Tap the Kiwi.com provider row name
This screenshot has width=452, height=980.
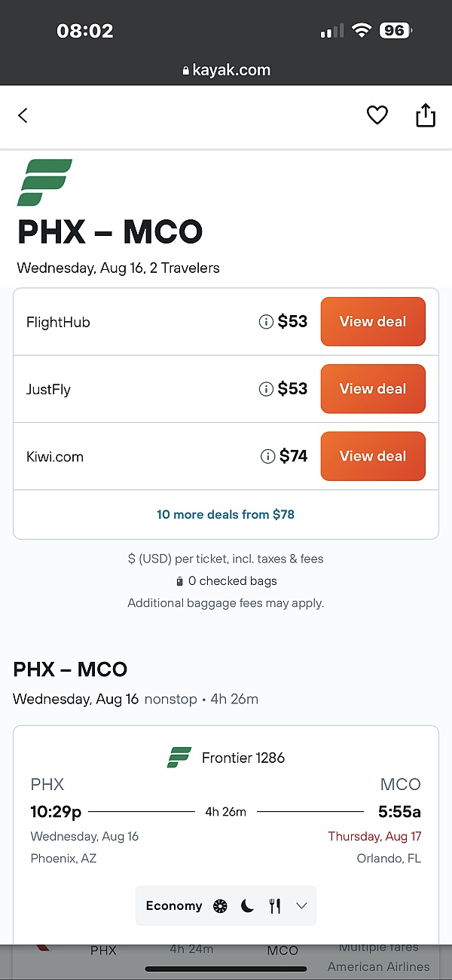pos(55,457)
